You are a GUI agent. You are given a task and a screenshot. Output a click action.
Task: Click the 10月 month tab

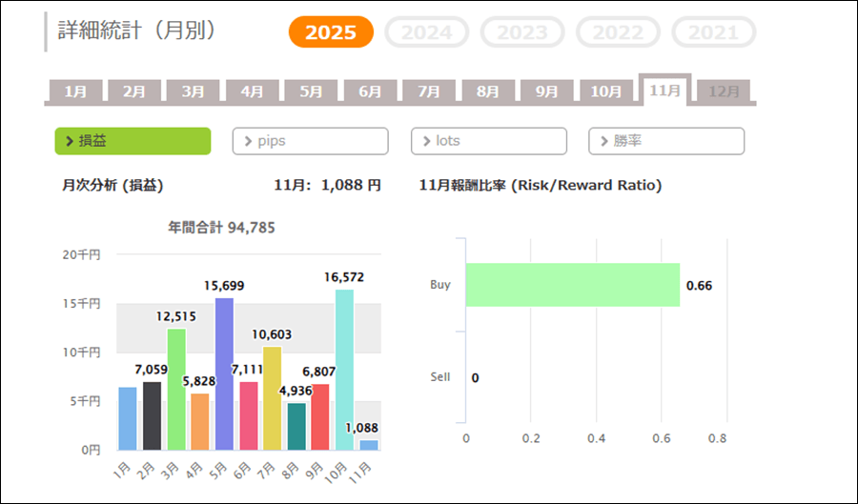[605, 91]
